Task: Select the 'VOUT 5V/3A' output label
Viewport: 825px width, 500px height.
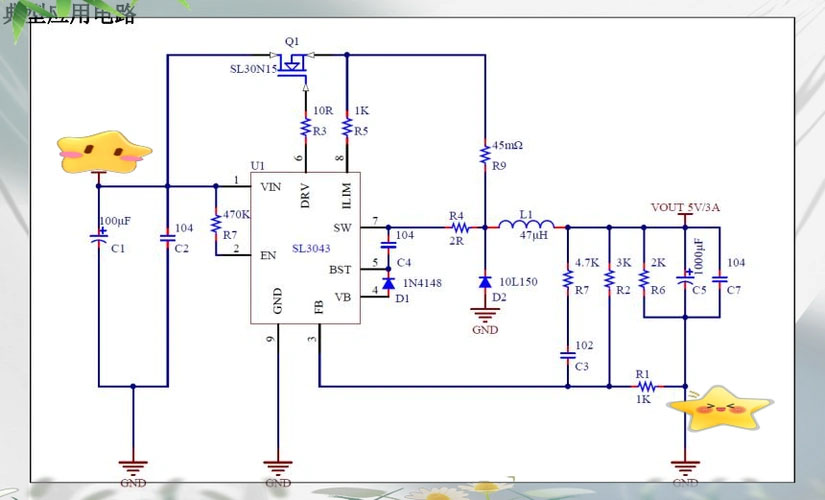Action: tap(685, 207)
